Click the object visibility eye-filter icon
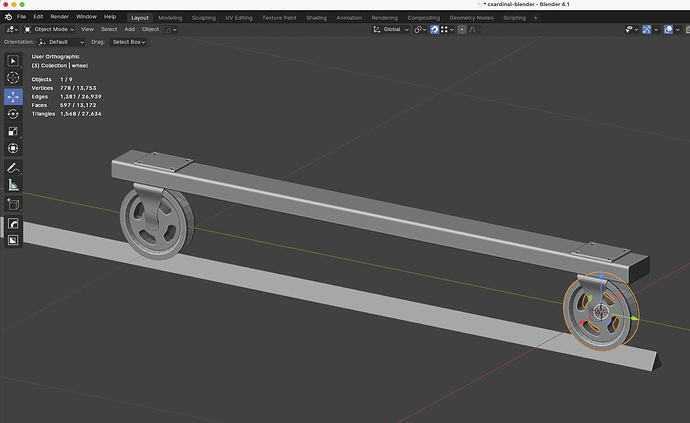 (x=629, y=29)
